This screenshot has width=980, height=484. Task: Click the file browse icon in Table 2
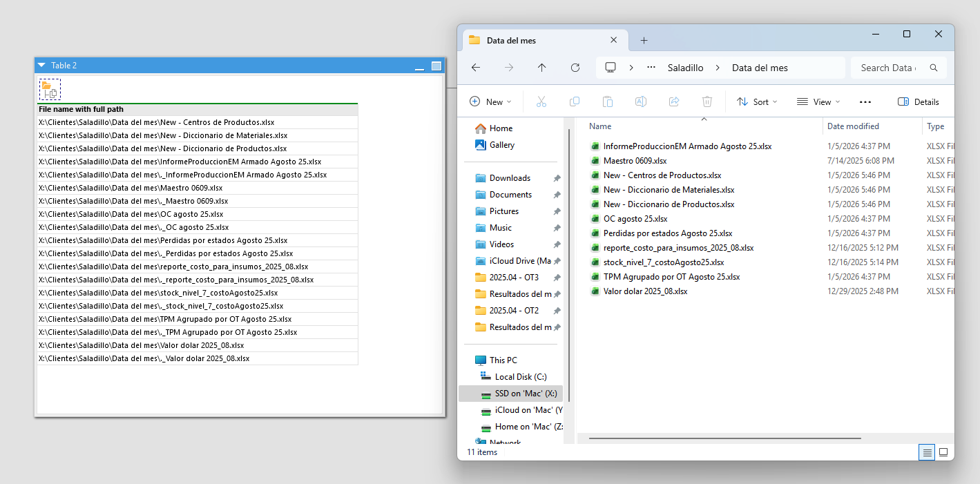pos(50,89)
